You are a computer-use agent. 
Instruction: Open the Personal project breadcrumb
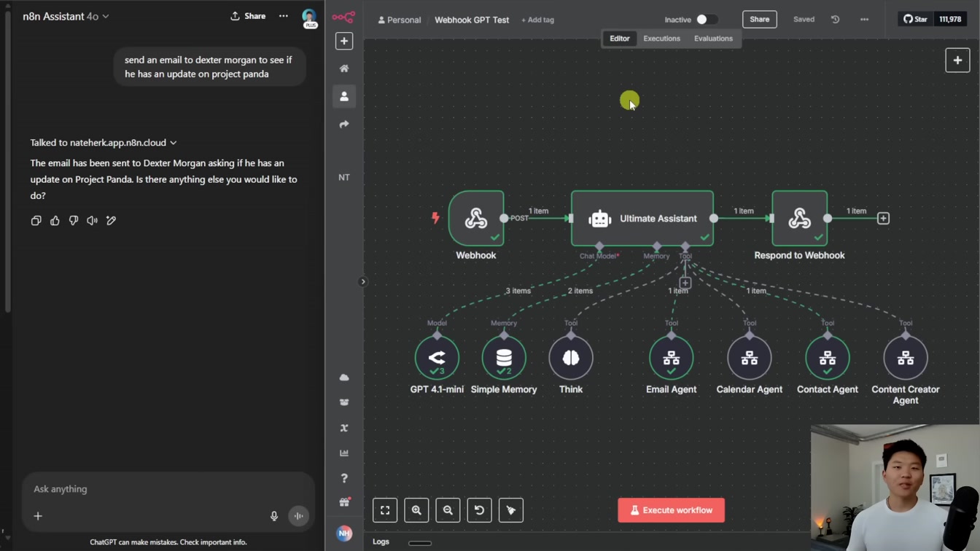click(x=400, y=20)
